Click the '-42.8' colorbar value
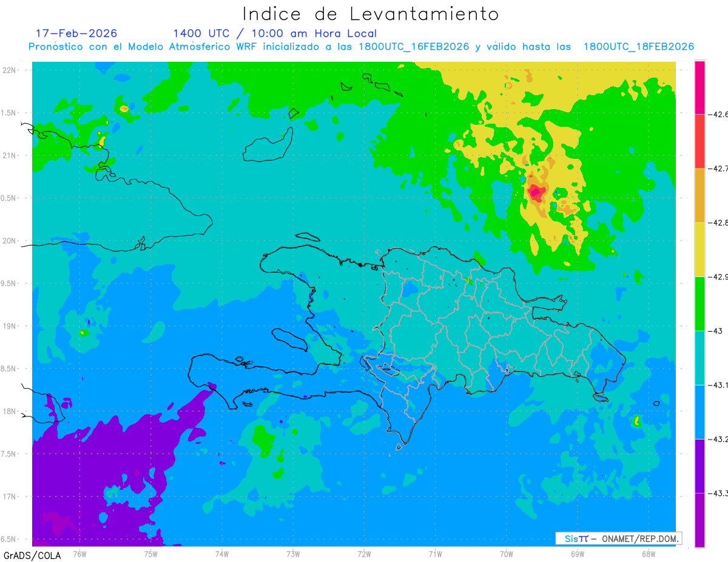The width and height of the screenshot is (728, 562). click(x=718, y=222)
